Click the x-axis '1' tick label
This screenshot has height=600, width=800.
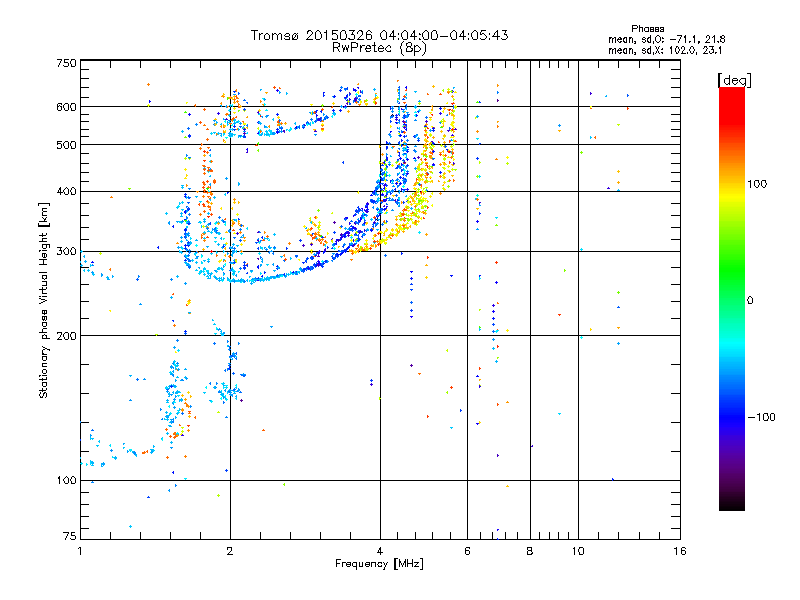[x=80, y=551]
